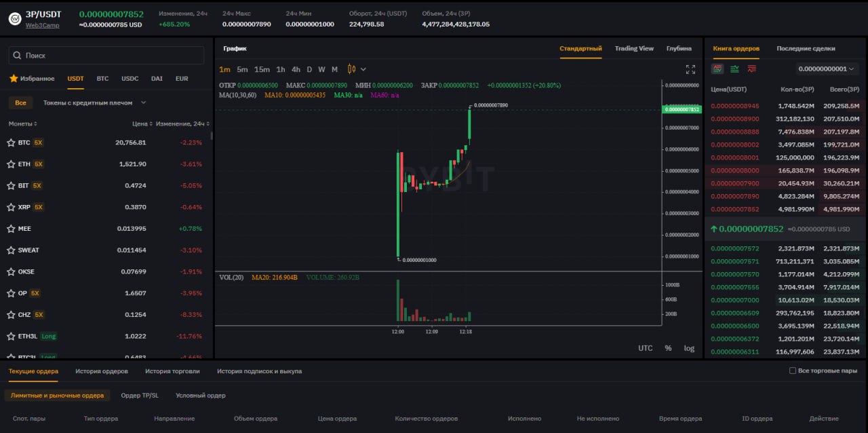The width and height of the screenshot is (868, 433).
Task: Switch to Trading View chart
Action: (634, 48)
